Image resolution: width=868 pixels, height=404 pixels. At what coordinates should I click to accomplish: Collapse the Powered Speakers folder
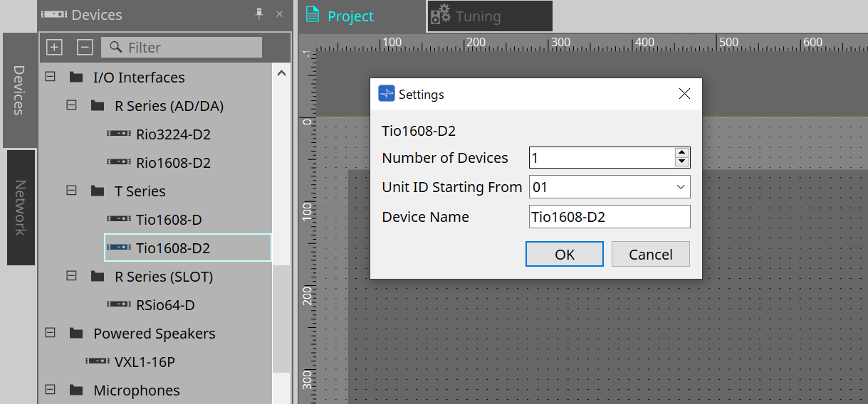tap(50, 333)
